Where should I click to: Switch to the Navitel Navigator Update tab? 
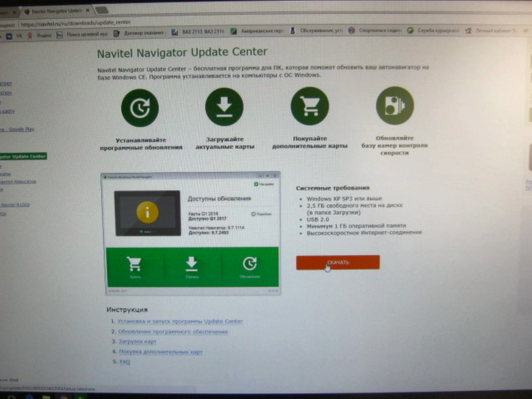pyautogui.click(x=56, y=11)
